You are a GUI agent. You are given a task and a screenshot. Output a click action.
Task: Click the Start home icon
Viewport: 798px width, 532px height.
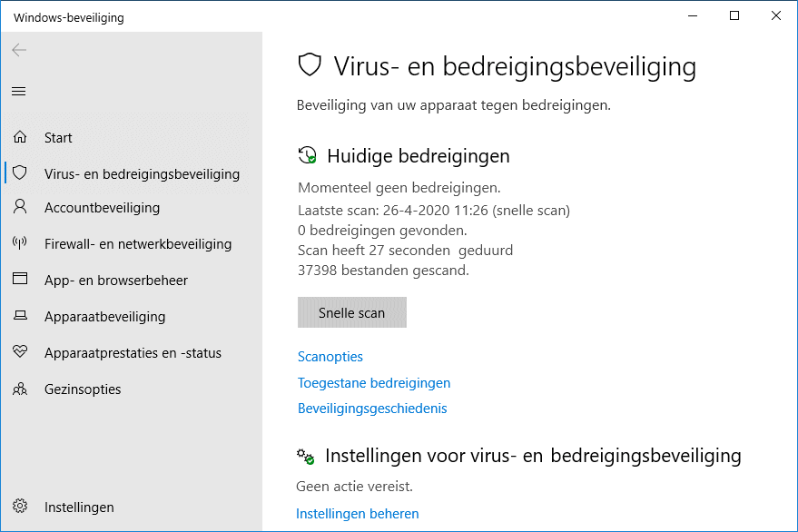[x=20, y=137]
